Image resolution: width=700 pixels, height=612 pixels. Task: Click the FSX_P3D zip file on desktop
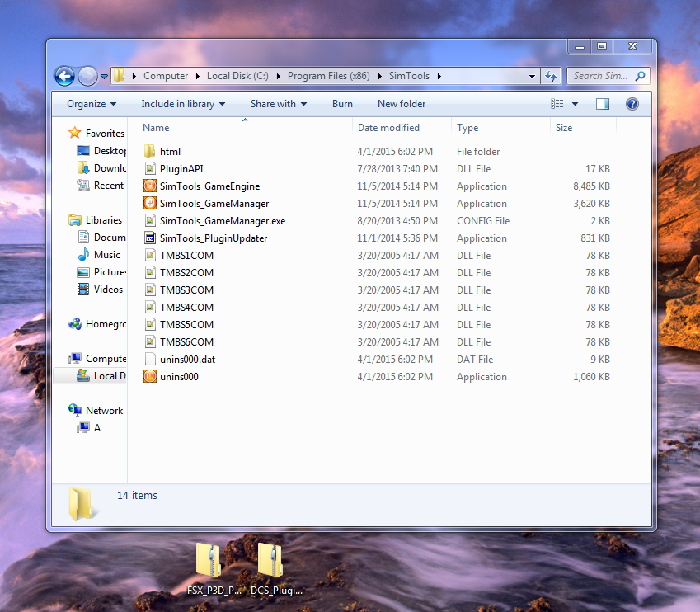click(208, 563)
